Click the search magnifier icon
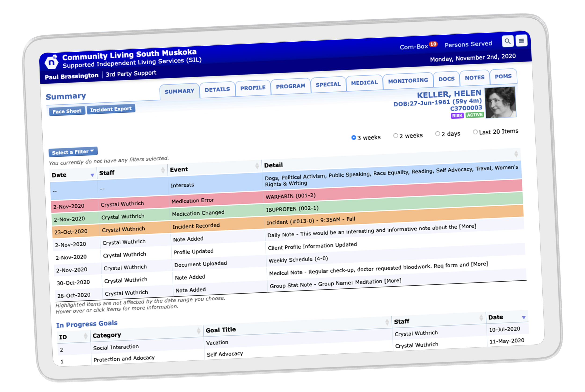Image resolution: width=585 pixels, height=392 pixels. 508,41
